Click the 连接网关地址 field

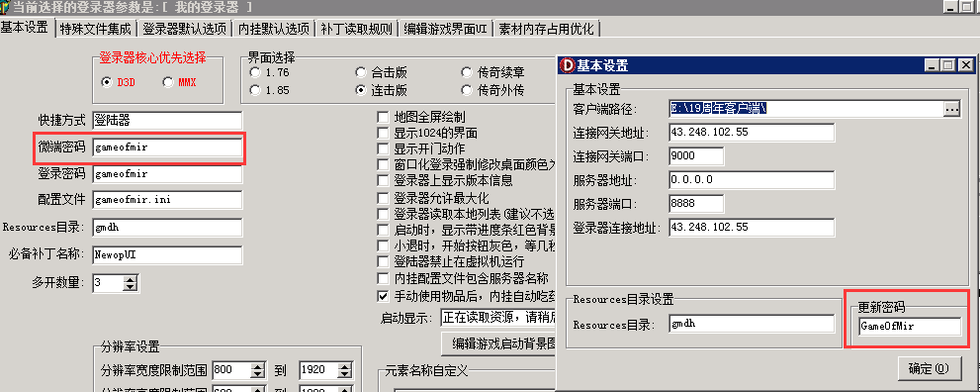click(x=752, y=134)
